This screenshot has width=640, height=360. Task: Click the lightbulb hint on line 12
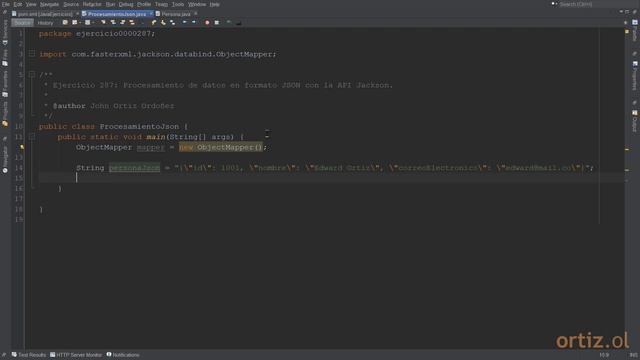[22, 147]
